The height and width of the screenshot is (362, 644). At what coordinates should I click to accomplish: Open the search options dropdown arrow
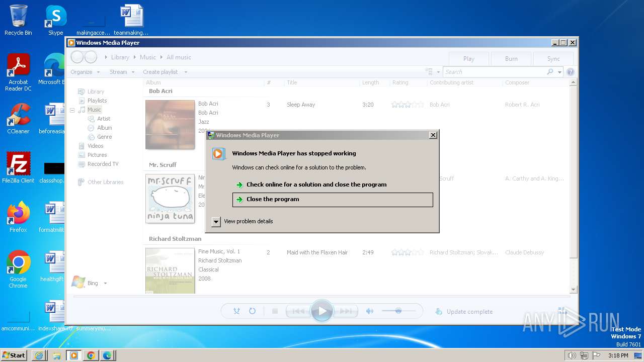coord(559,72)
